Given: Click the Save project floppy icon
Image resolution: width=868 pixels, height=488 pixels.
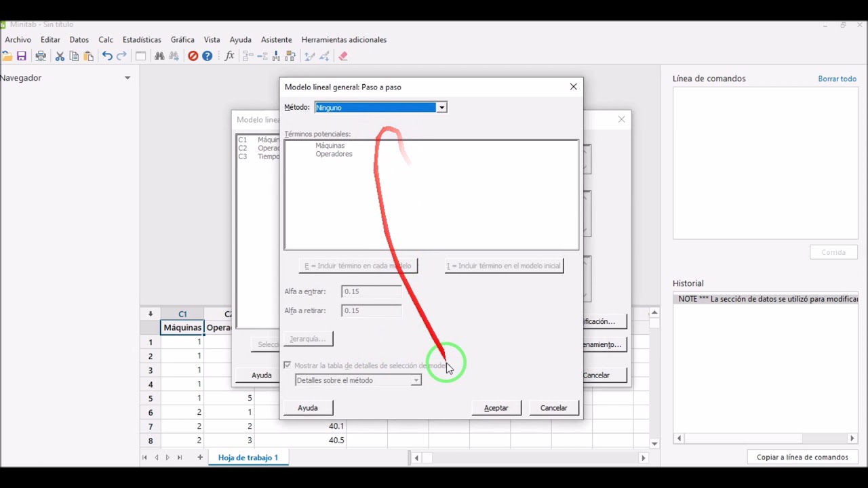Looking at the screenshot, I should point(22,56).
